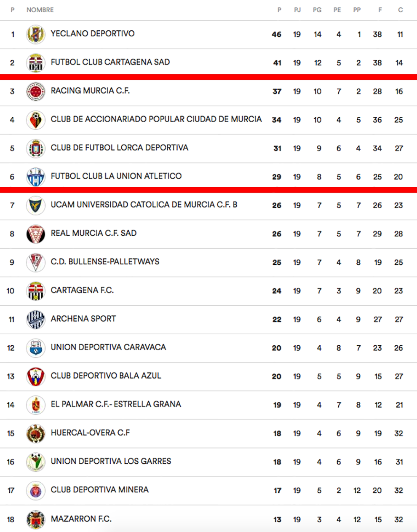Click the PJ column header

pyautogui.click(x=297, y=10)
